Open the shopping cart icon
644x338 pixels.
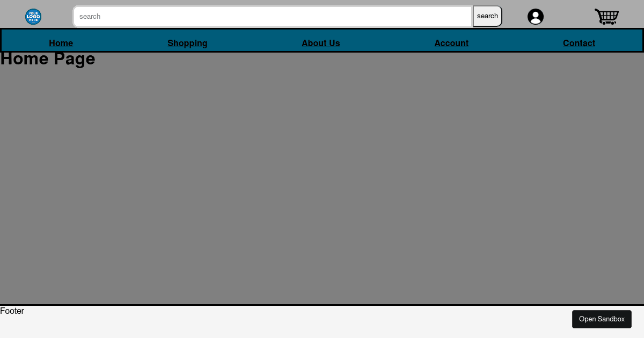[606, 17]
